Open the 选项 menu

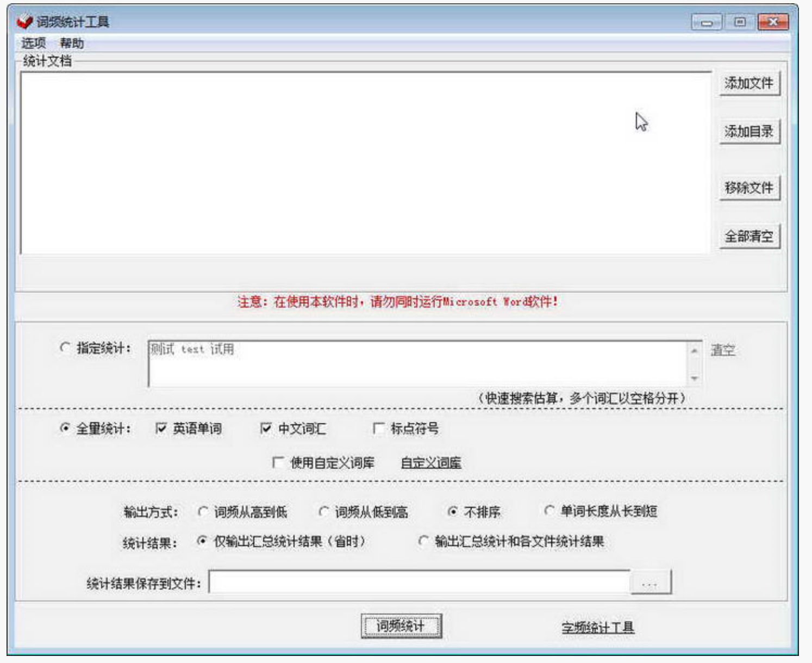[33, 43]
